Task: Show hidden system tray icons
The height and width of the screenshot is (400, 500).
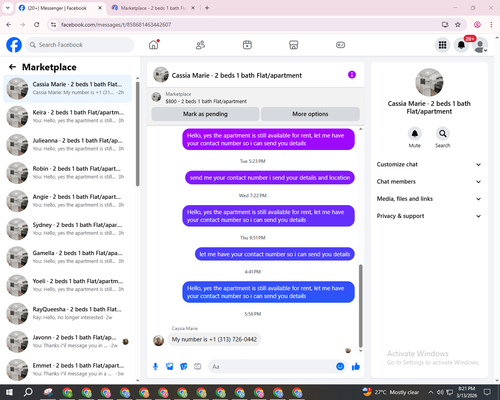Action: (431, 392)
